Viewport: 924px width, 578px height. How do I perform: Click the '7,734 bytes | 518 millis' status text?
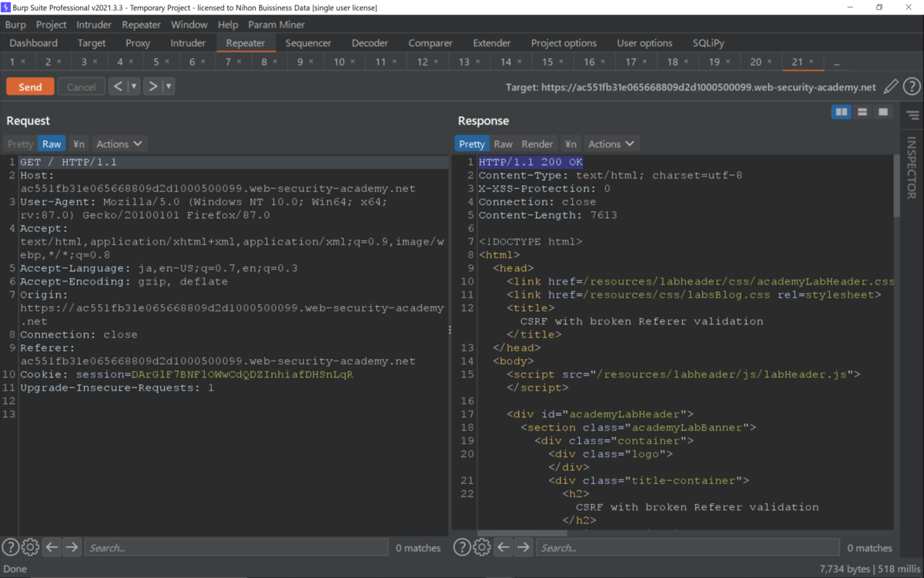[x=869, y=569]
